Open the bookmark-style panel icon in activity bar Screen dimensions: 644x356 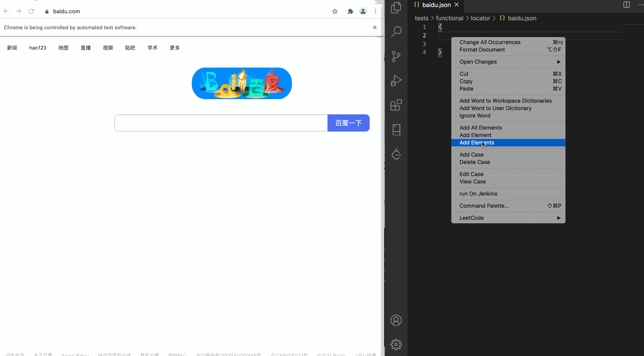396,130
